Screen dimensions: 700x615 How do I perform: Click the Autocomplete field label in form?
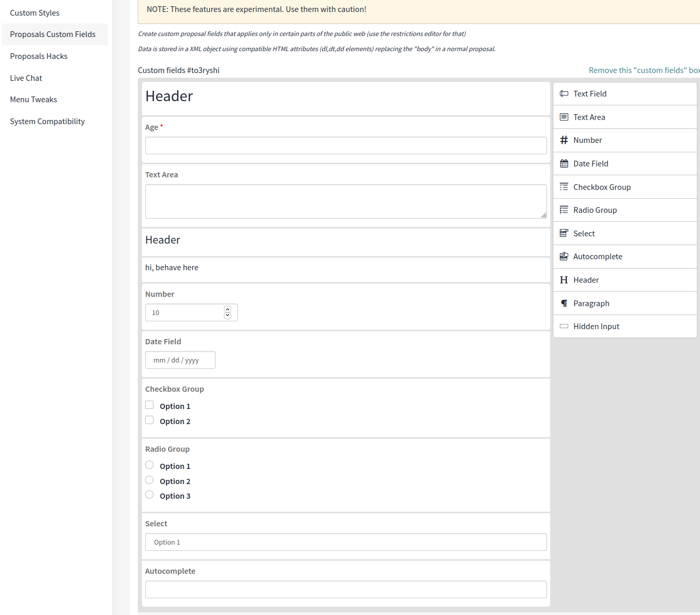tap(170, 571)
